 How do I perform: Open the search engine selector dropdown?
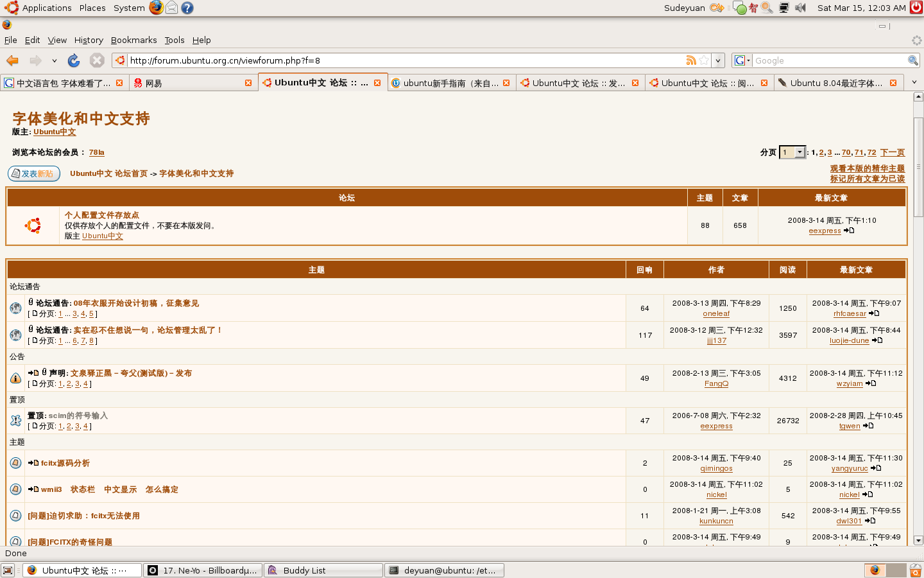point(742,60)
